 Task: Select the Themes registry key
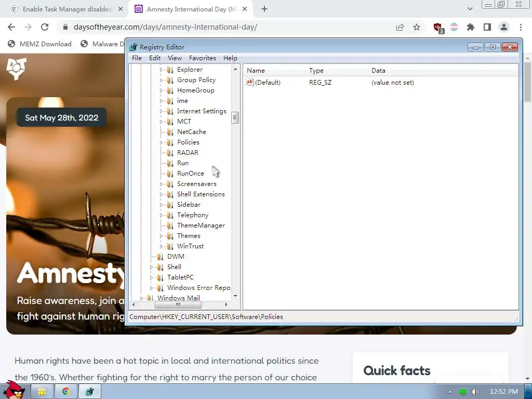(x=189, y=236)
